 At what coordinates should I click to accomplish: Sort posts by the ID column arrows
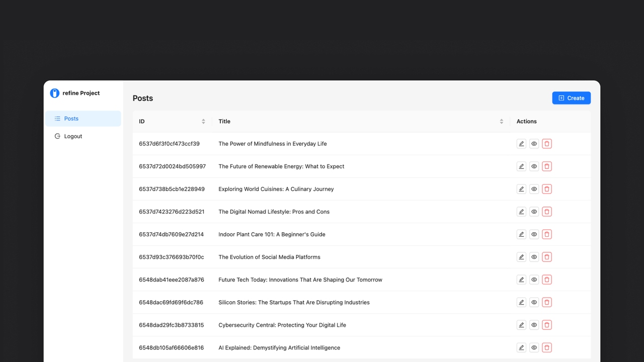203,121
